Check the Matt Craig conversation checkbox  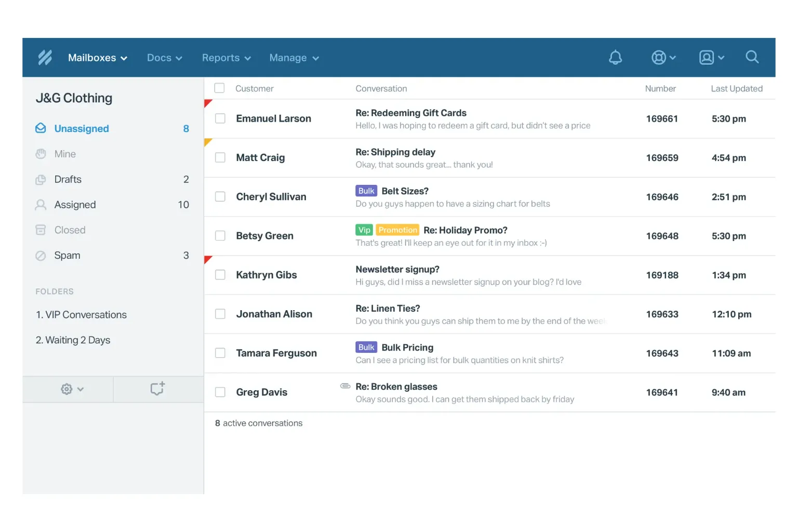(220, 157)
